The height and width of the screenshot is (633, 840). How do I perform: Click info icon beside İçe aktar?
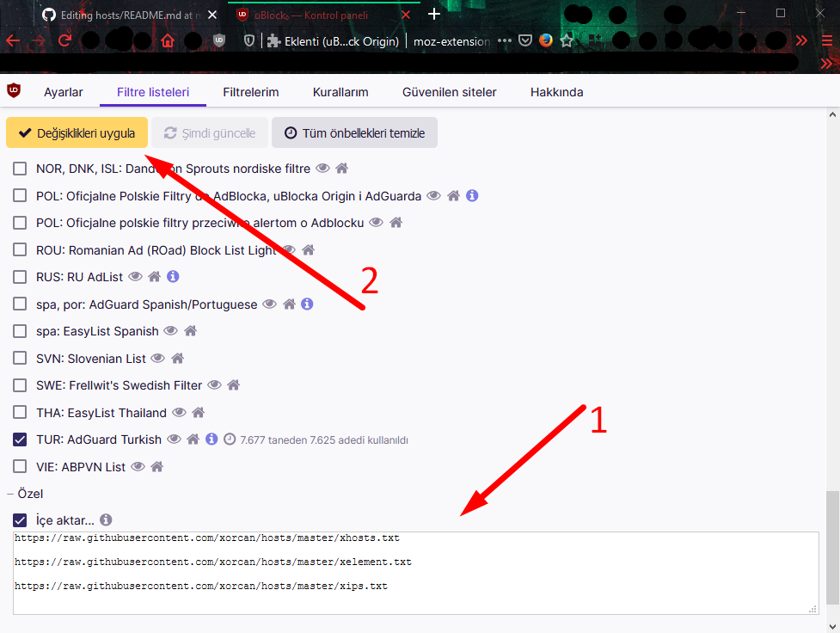[106, 520]
